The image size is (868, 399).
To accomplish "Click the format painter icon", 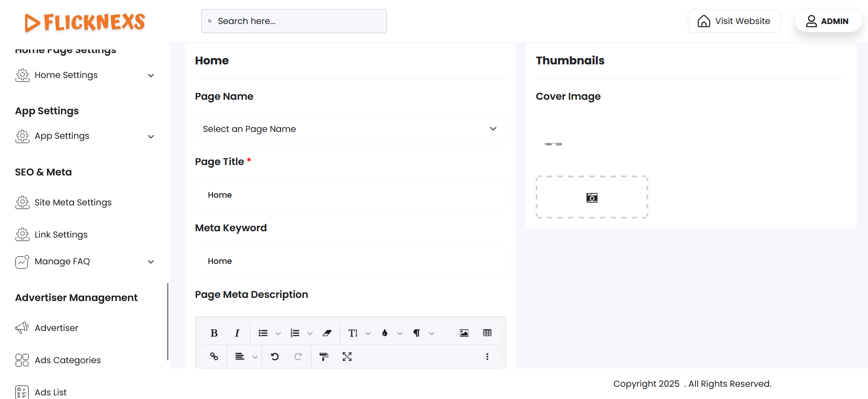I will (324, 357).
